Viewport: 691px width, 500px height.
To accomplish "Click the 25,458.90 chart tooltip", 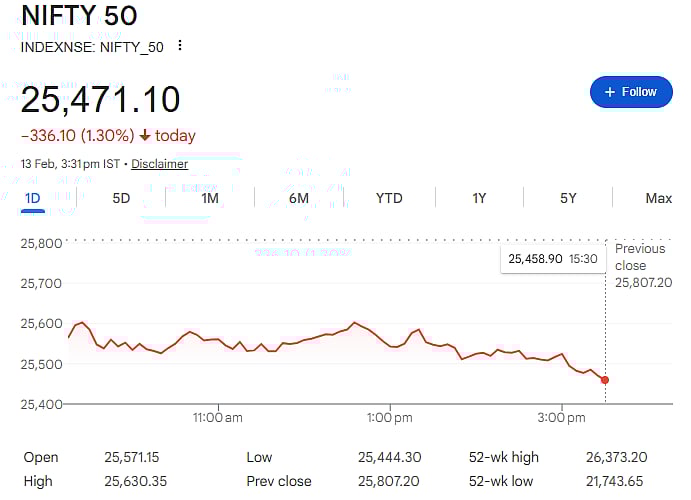I will (552, 259).
